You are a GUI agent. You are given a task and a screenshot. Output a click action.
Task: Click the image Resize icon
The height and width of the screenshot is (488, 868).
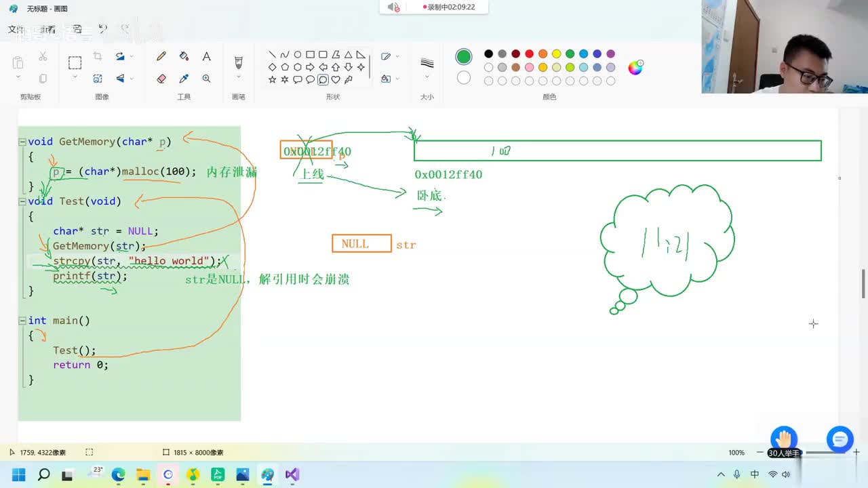click(x=98, y=79)
